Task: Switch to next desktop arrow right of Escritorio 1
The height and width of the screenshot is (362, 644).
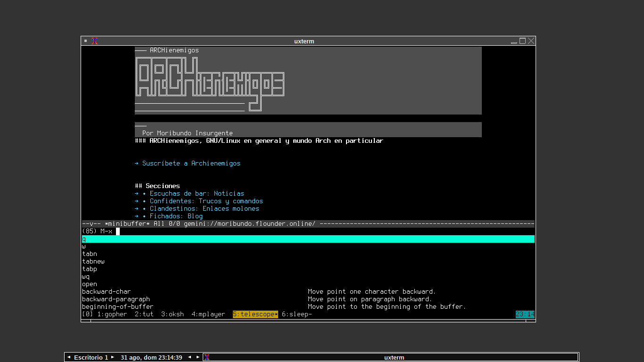Action: pyautogui.click(x=113, y=357)
